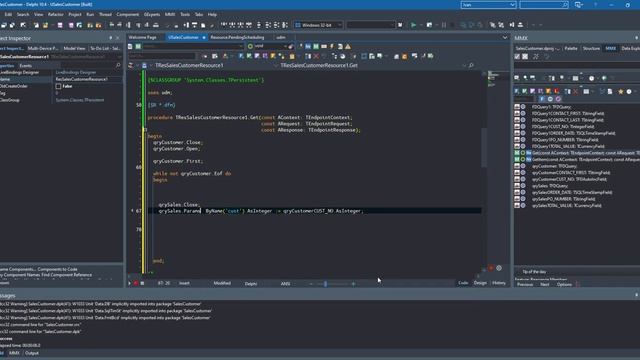Click the pin icon of Object Inspector panel
The height and width of the screenshot is (360, 640).
[111, 38]
